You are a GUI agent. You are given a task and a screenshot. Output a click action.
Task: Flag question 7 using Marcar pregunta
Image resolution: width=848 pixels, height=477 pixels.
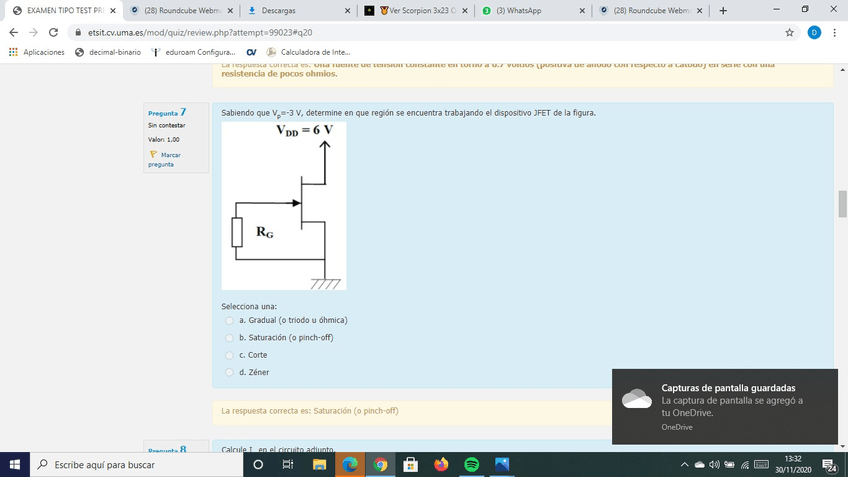click(x=165, y=159)
